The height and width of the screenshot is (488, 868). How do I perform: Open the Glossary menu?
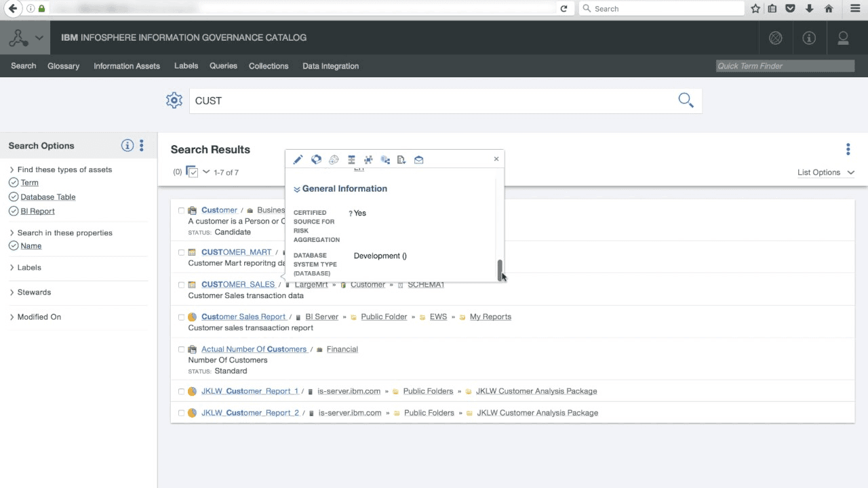[63, 66]
